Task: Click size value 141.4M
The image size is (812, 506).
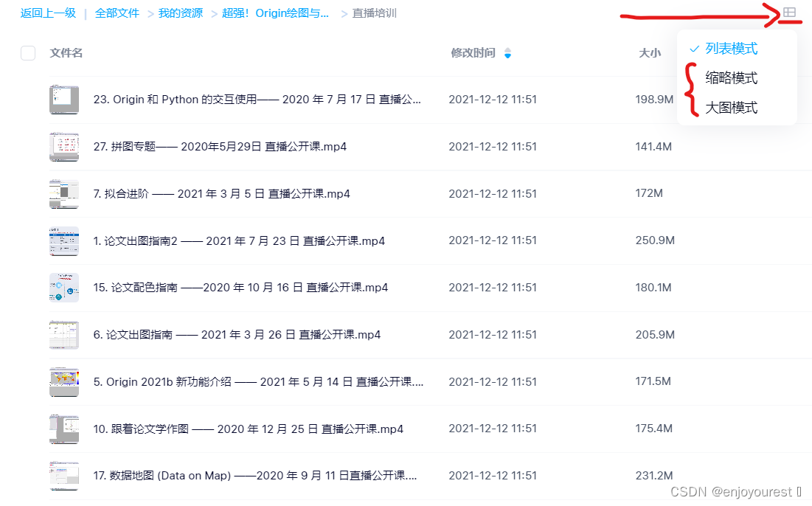Action: tap(653, 147)
